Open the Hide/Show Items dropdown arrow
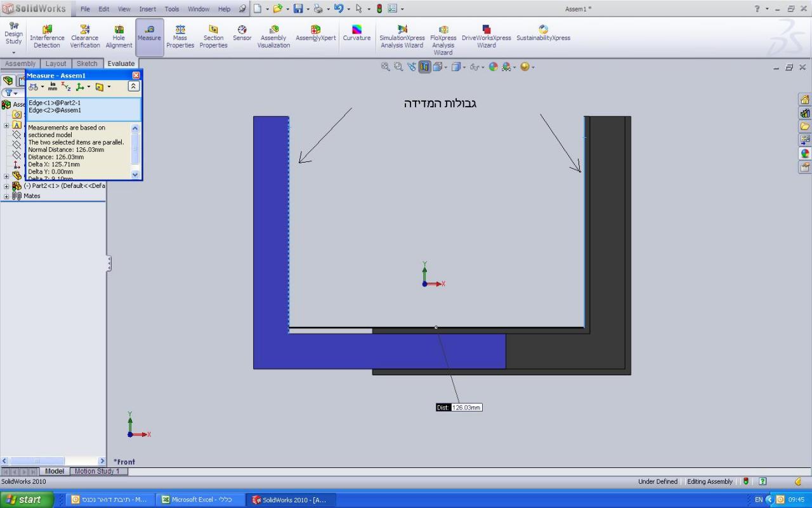This screenshot has height=508, width=812. [x=483, y=67]
